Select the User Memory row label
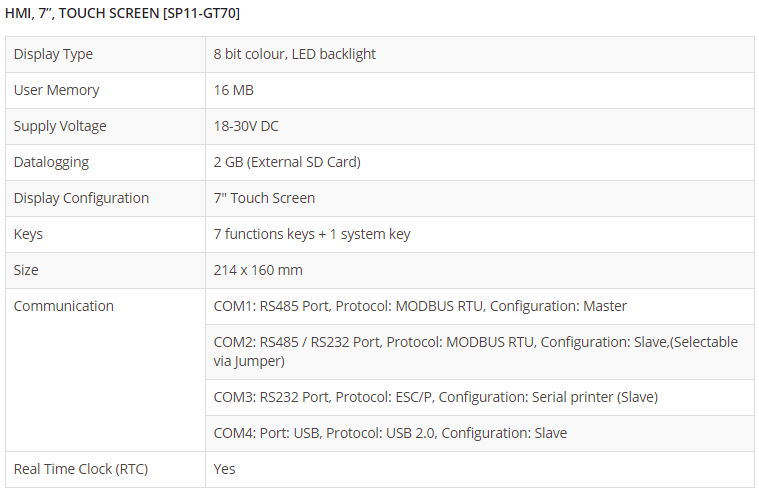 [56, 90]
